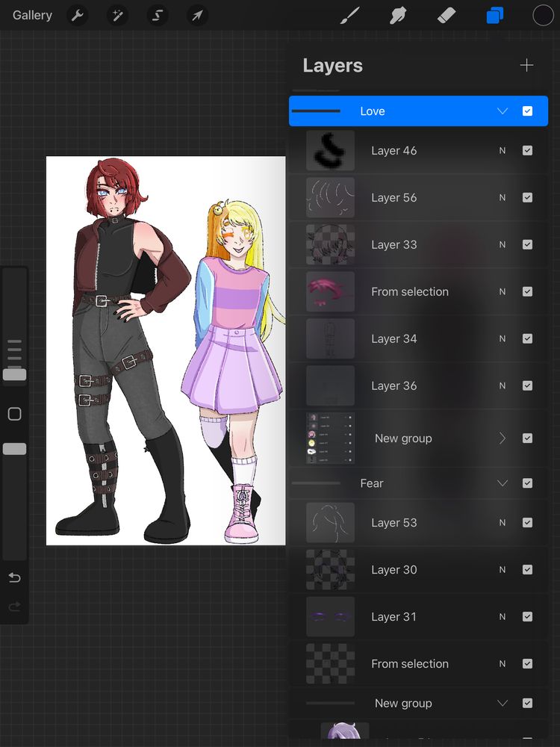Collapse the Fear group
Viewport: 560px width, 747px height.
coord(503,483)
